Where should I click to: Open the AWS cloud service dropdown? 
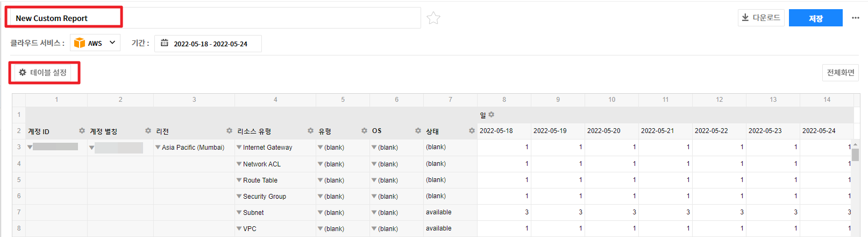95,43
